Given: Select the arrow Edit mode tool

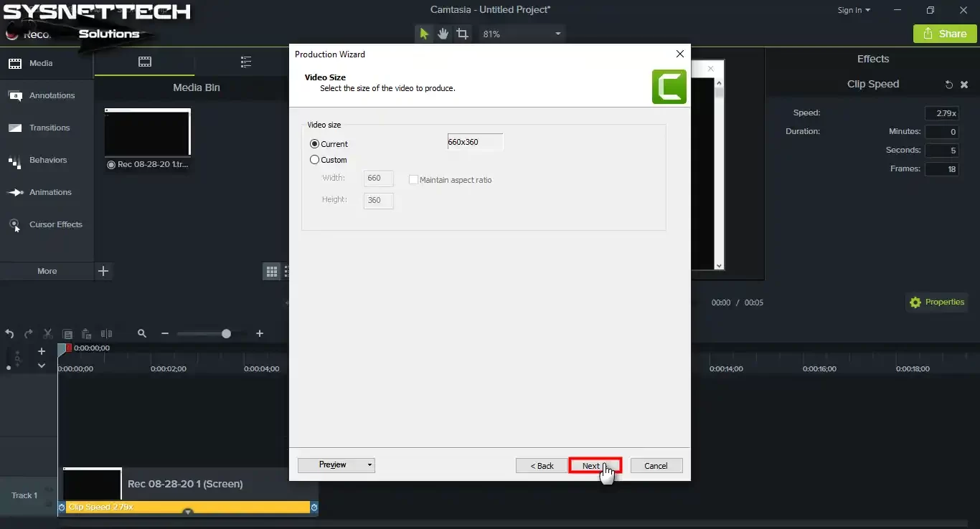Looking at the screenshot, I should coord(424,34).
